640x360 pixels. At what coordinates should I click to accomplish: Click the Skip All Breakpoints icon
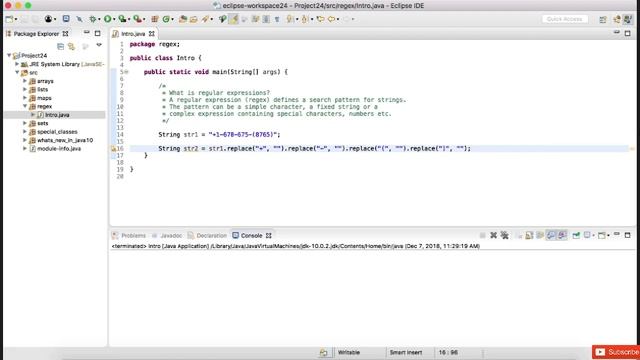pos(79,19)
